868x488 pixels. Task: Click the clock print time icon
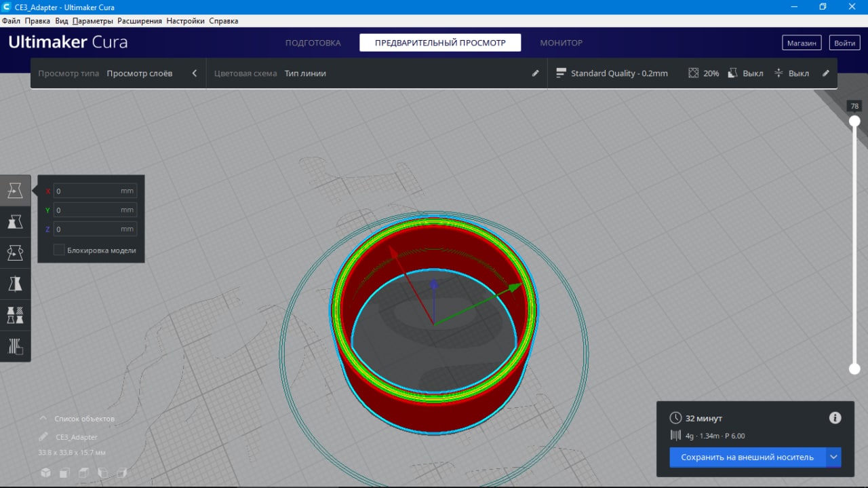[x=675, y=418]
